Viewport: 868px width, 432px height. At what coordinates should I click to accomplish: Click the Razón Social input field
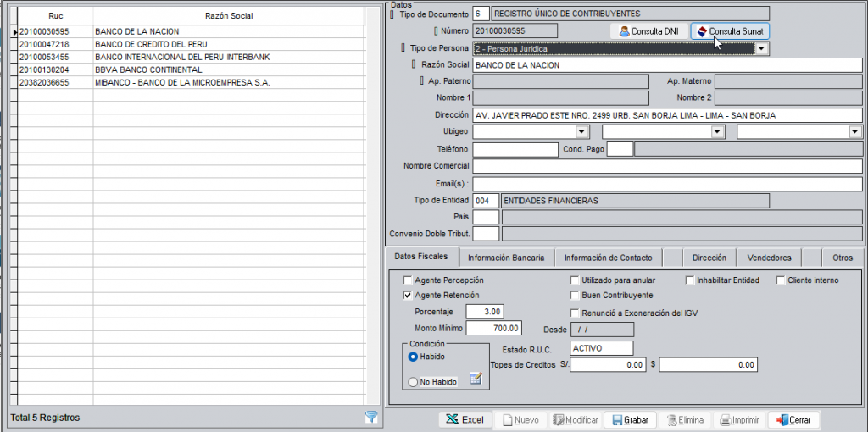668,65
